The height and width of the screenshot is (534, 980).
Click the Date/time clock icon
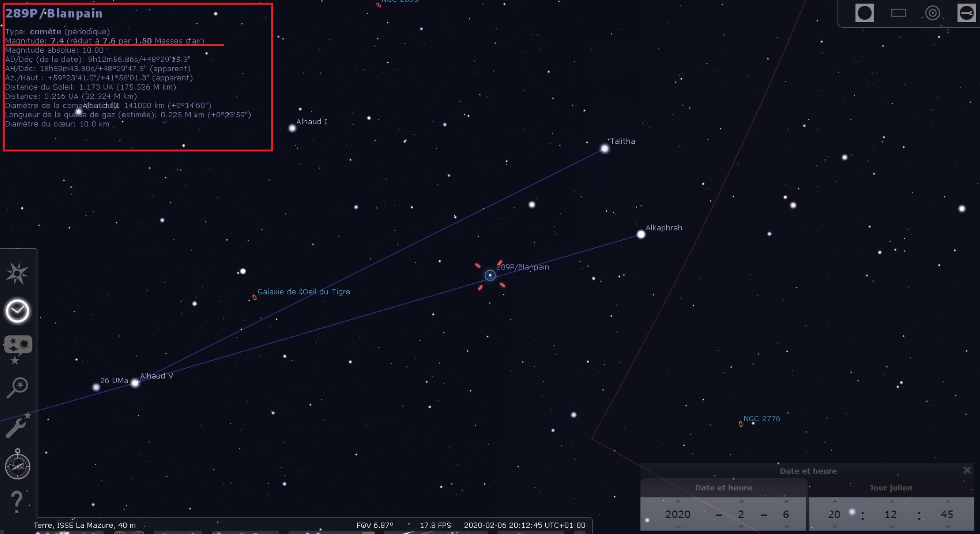17,311
